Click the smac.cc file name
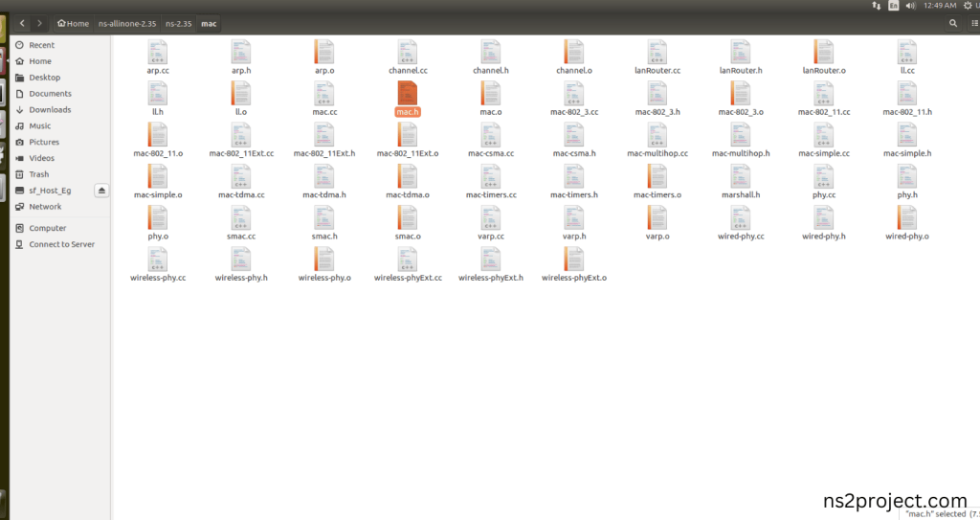 tap(240, 237)
